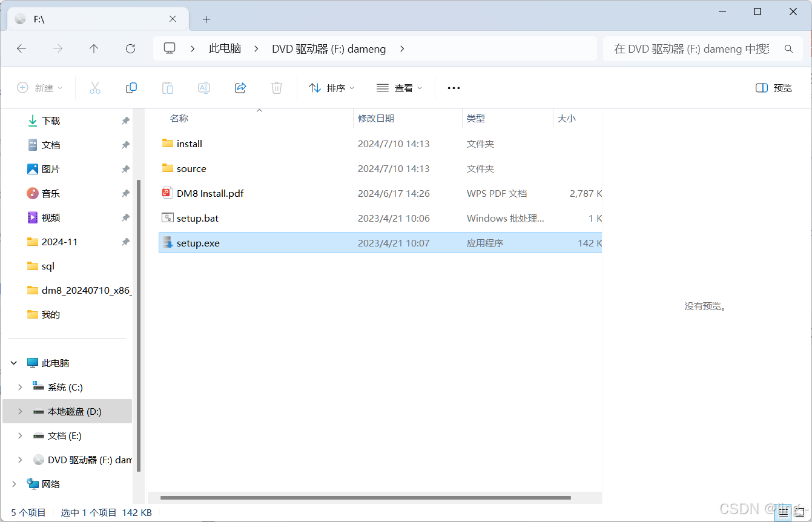The image size is (812, 522).
Task: Click the WPS PDF 文档 type cell
Action: (497, 193)
